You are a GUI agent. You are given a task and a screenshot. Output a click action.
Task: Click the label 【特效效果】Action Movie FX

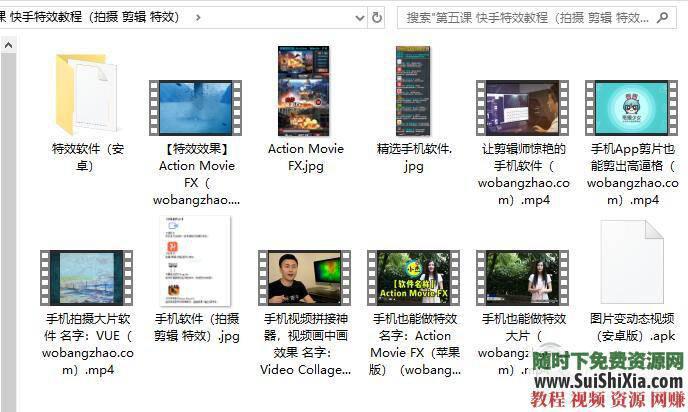pyautogui.click(x=197, y=174)
